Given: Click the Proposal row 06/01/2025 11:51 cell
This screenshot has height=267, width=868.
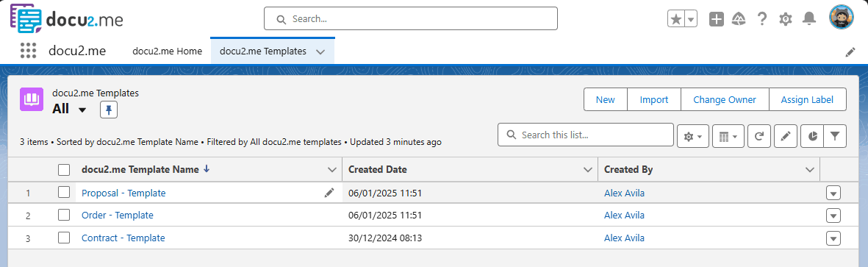Looking at the screenshot, I should tap(385, 193).
